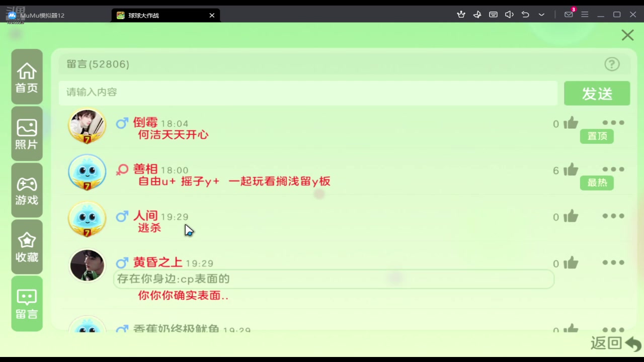Open 倒霉's profile avatar
The image size is (644, 362).
(87, 126)
